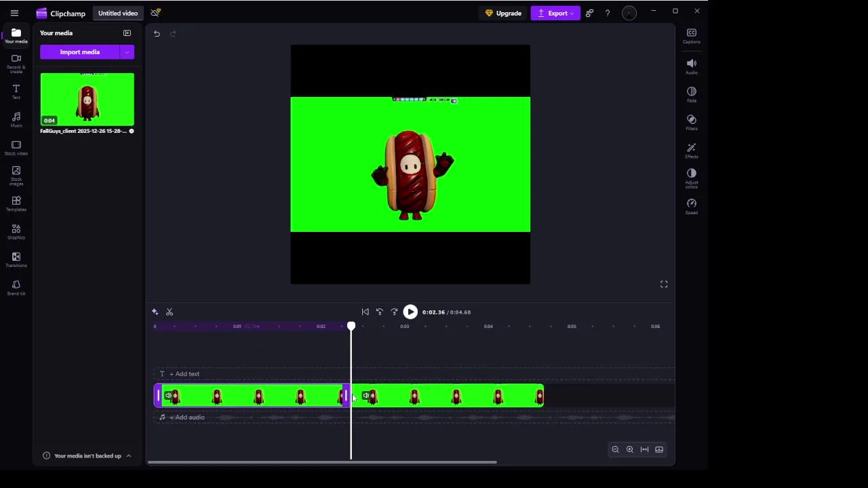The image size is (868, 488).
Task: Select the second video clip segment
Action: (448, 396)
